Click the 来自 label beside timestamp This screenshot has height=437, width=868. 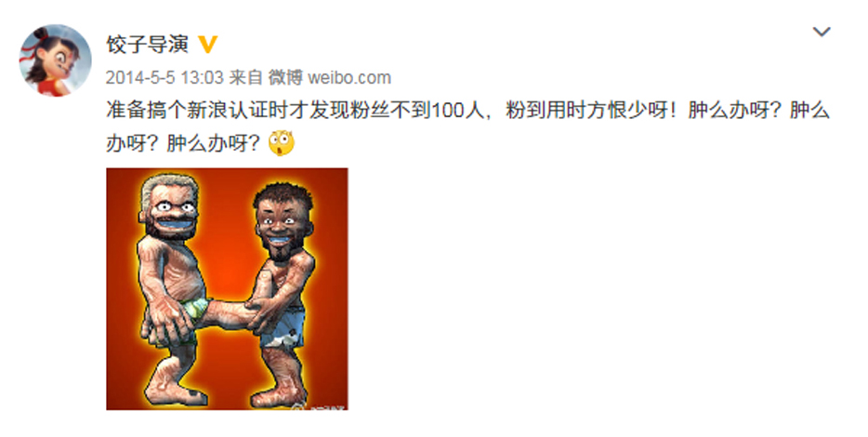click(x=245, y=77)
